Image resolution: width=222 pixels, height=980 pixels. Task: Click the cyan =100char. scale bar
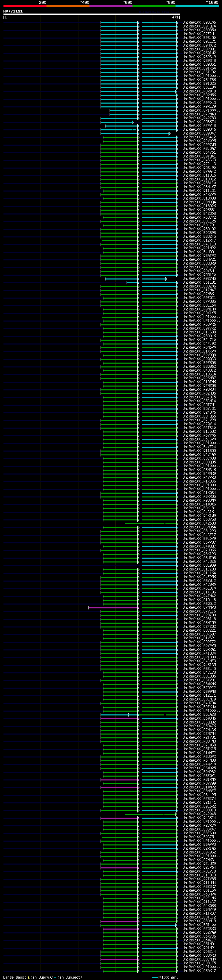pos(155,977)
